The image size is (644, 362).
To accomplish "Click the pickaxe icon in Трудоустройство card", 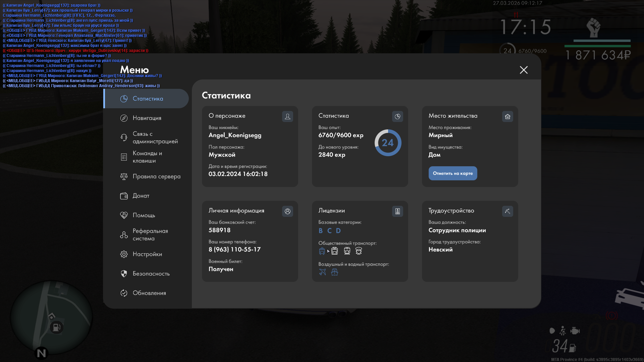I will 507,211.
